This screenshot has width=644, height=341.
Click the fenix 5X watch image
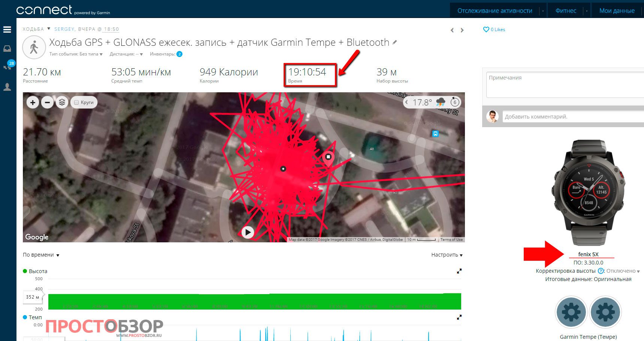point(588,193)
